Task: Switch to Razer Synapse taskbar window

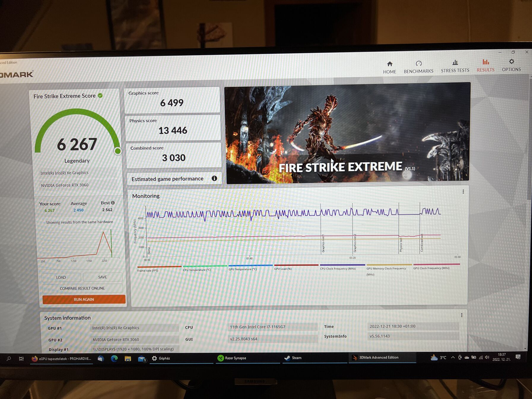Action: click(248, 358)
